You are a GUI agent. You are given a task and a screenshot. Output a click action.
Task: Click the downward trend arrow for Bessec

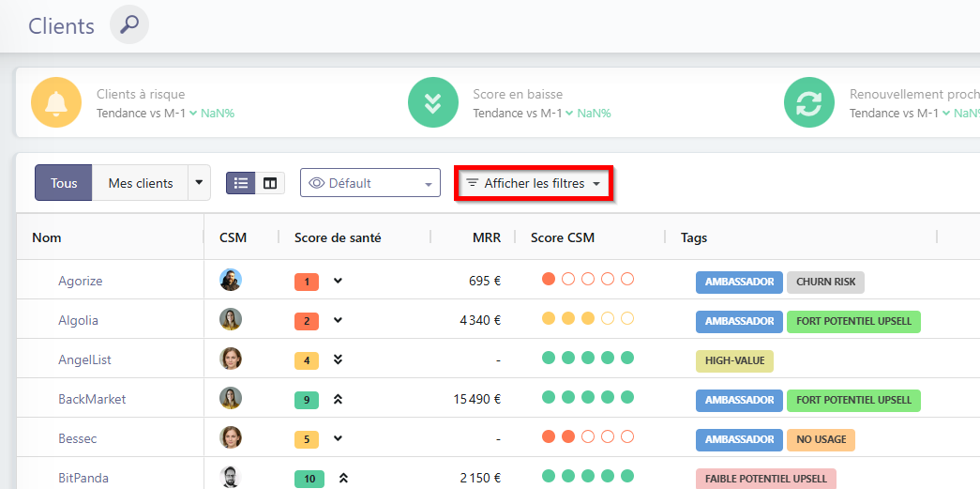click(x=339, y=438)
